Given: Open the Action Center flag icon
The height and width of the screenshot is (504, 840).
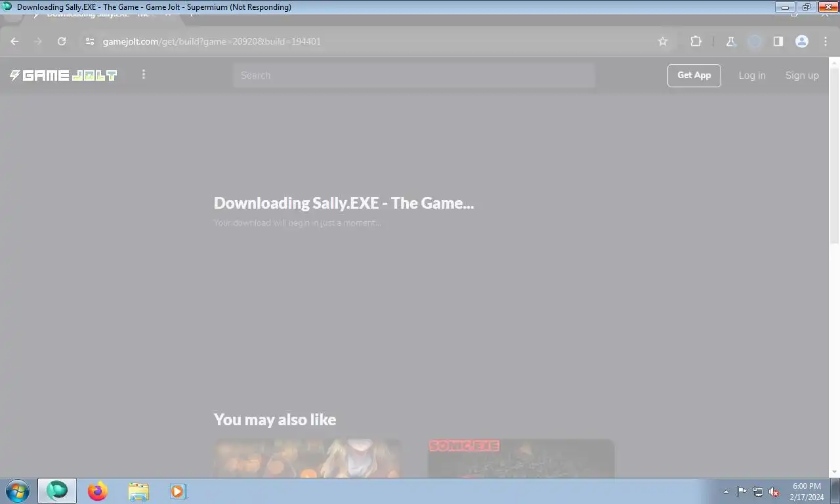Looking at the screenshot, I should [742, 492].
